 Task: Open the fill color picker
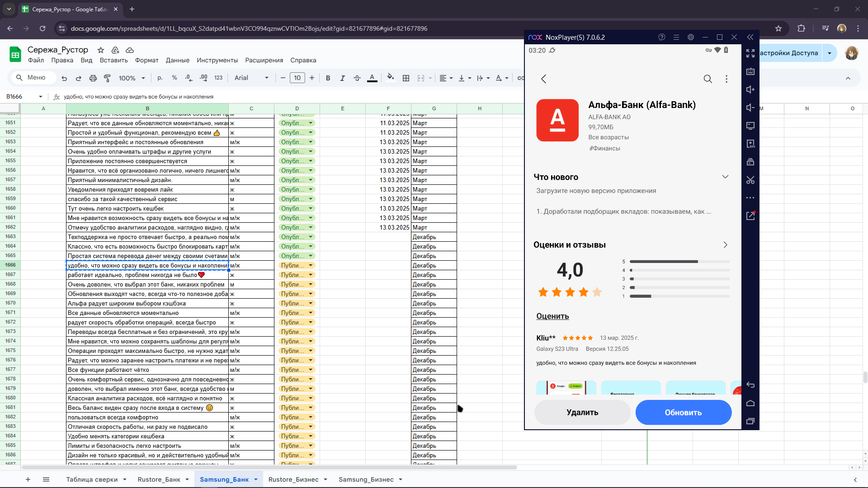coord(391,78)
